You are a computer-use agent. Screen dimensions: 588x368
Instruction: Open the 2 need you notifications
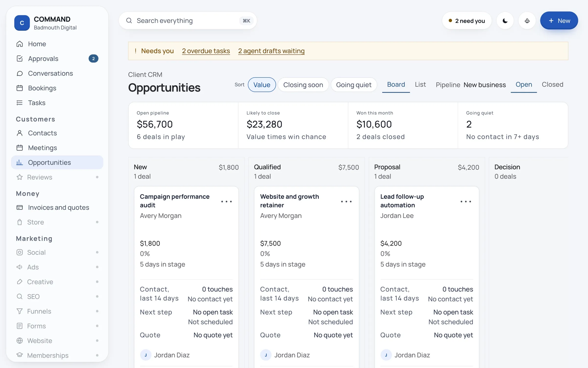tap(467, 21)
